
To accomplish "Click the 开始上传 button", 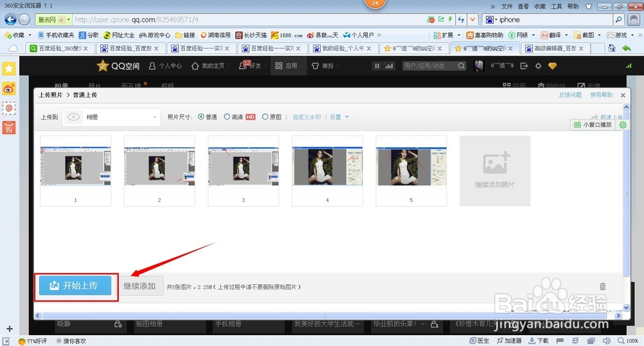I will coord(75,286).
